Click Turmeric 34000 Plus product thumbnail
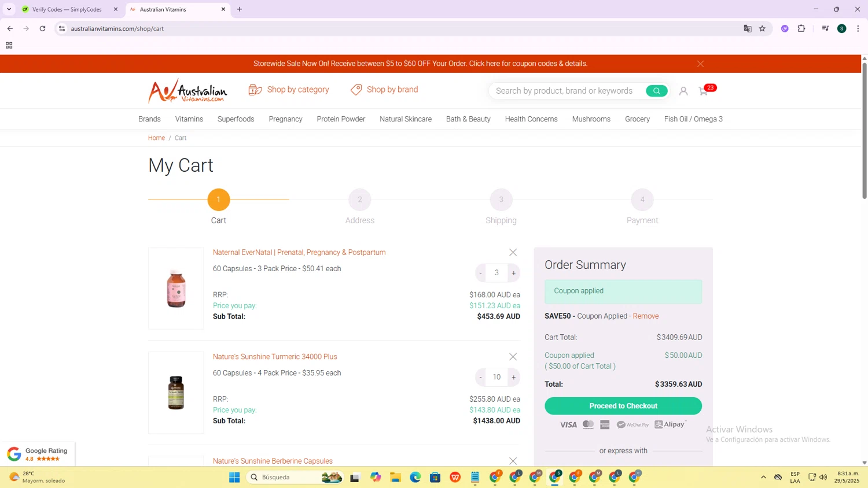This screenshot has width=868, height=488. pos(176,393)
